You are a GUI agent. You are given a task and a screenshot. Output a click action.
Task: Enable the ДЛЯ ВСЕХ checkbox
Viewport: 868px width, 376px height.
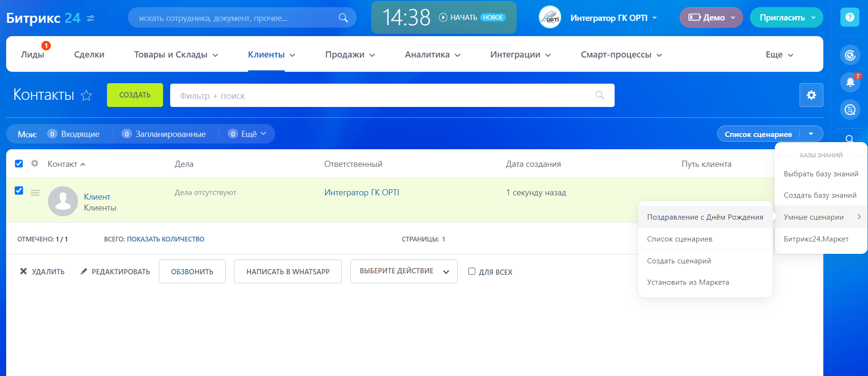pos(472,271)
